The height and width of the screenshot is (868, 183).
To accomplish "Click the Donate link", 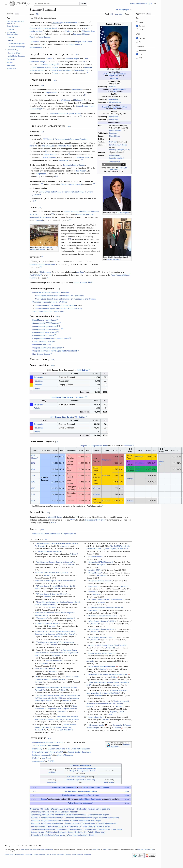I will (x=133, y=4).
